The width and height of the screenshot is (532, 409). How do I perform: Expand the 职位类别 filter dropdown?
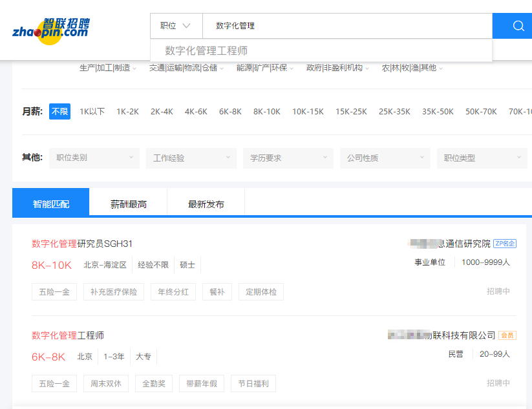pyautogui.click(x=94, y=158)
